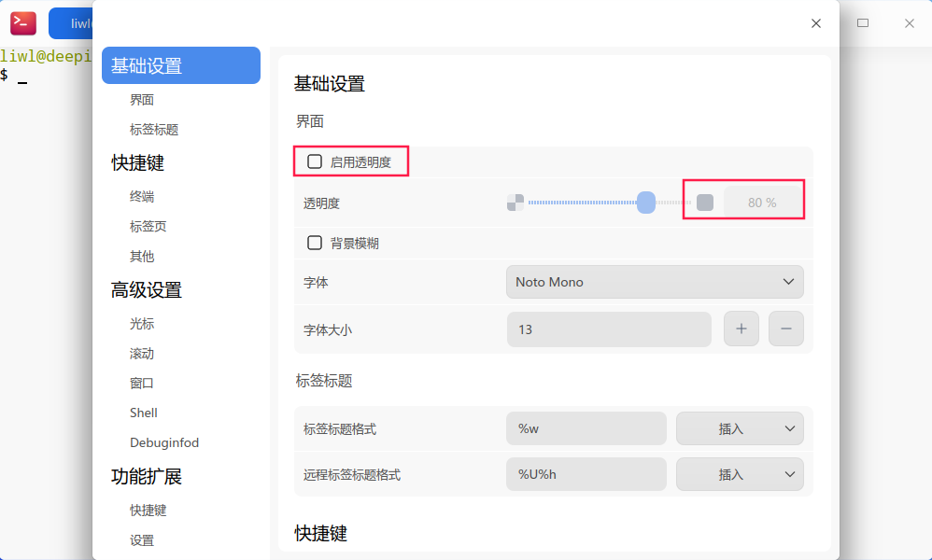Viewport: 932px width, 560px height.
Task: Expand 插入 dropdown for 标签标题格式
Action: click(x=740, y=428)
